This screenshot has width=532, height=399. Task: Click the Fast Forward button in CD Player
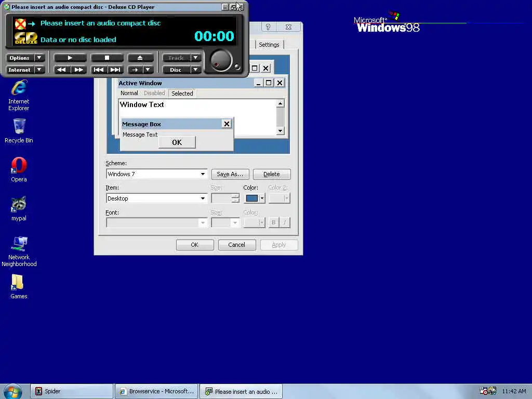tap(78, 70)
